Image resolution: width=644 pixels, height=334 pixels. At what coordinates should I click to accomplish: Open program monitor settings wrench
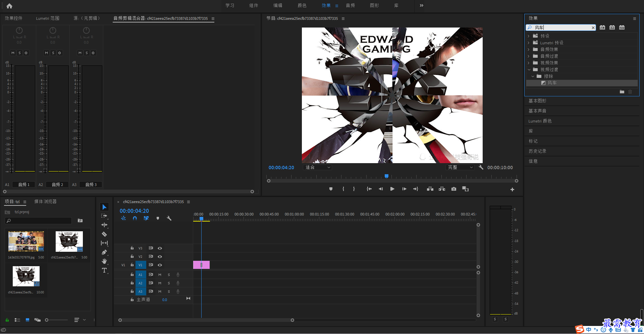point(481,167)
